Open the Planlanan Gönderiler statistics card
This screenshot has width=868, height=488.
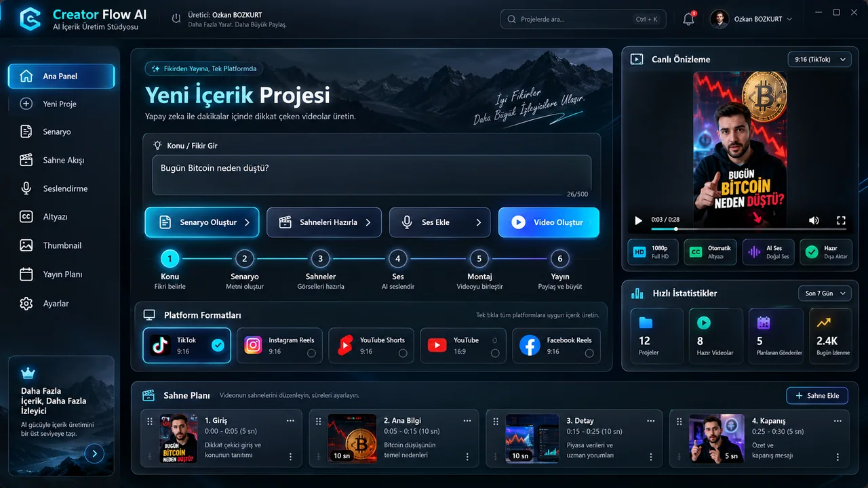pos(775,336)
